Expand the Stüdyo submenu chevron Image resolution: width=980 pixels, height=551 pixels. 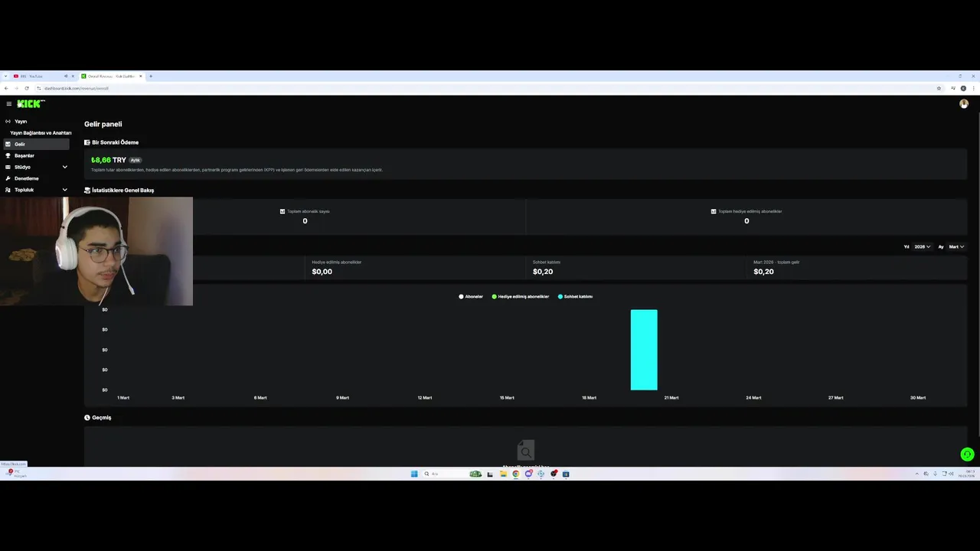(x=64, y=167)
